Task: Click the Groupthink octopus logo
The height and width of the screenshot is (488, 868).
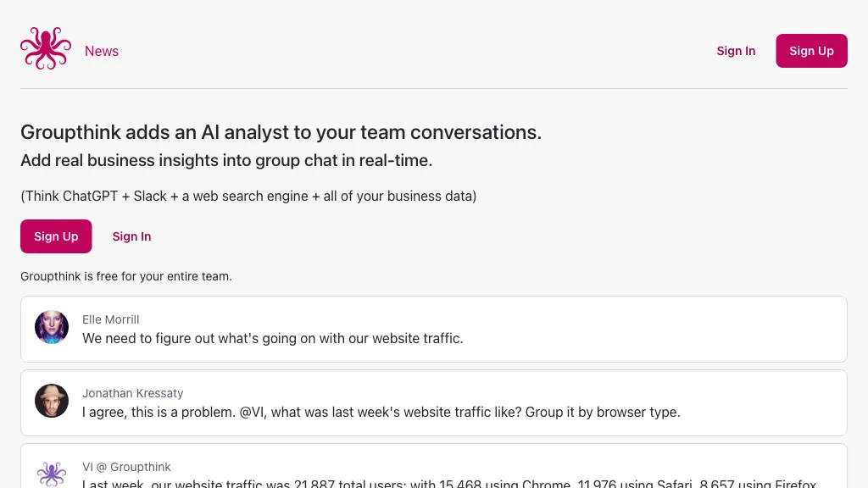Action: pyautogui.click(x=46, y=49)
